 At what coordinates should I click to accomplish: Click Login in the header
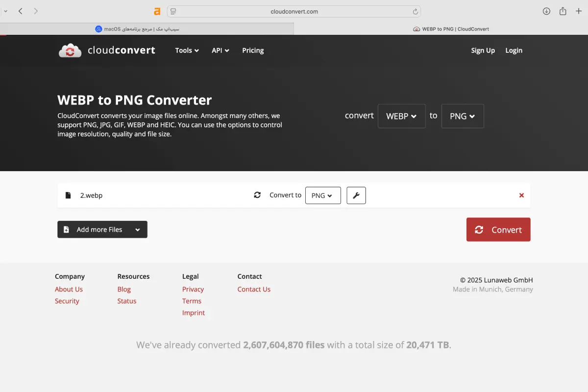pyautogui.click(x=514, y=50)
